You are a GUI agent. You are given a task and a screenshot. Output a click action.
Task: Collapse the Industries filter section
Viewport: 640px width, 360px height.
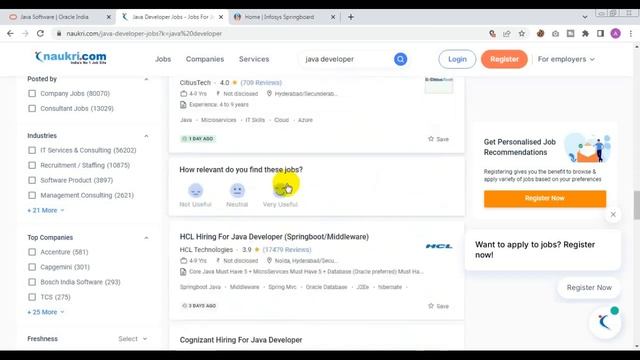click(146, 136)
